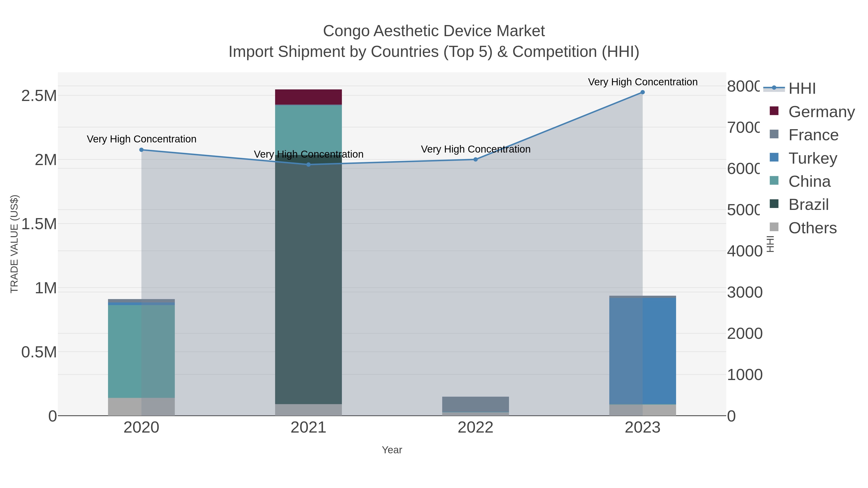Click the Turkey segment of the 2023 bar

tap(643, 351)
